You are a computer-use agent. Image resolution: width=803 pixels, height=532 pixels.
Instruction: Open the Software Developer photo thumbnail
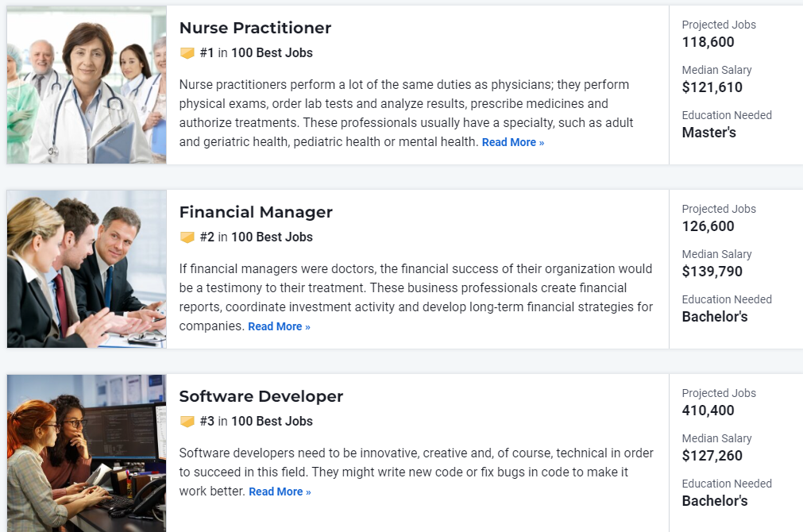tap(87, 453)
